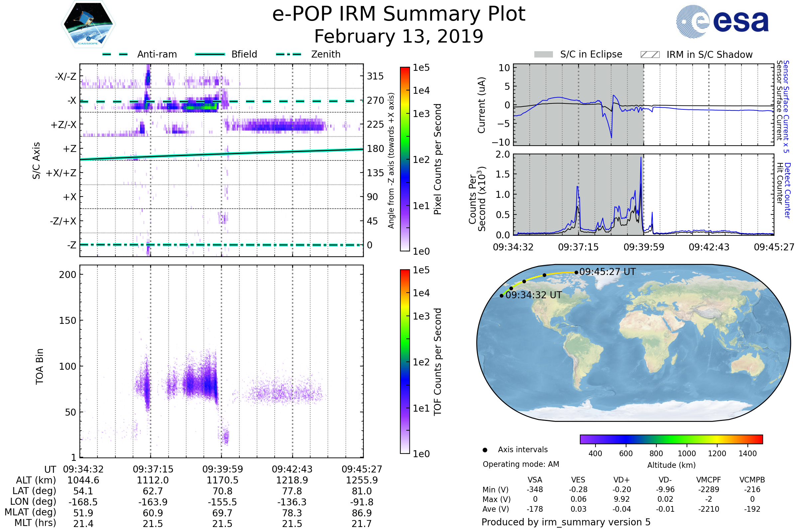Click the CASSIOPE satellite logo
798x532 pixels.
click(x=88, y=24)
